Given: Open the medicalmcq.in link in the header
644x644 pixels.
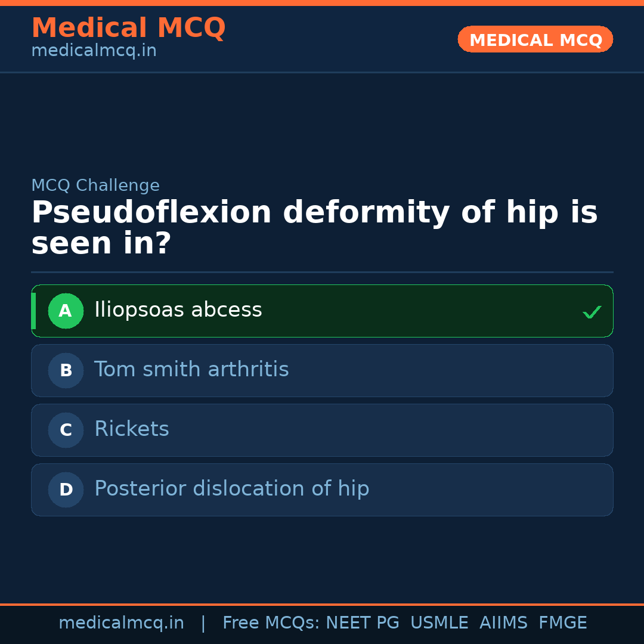Looking at the screenshot, I should tap(94, 51).
